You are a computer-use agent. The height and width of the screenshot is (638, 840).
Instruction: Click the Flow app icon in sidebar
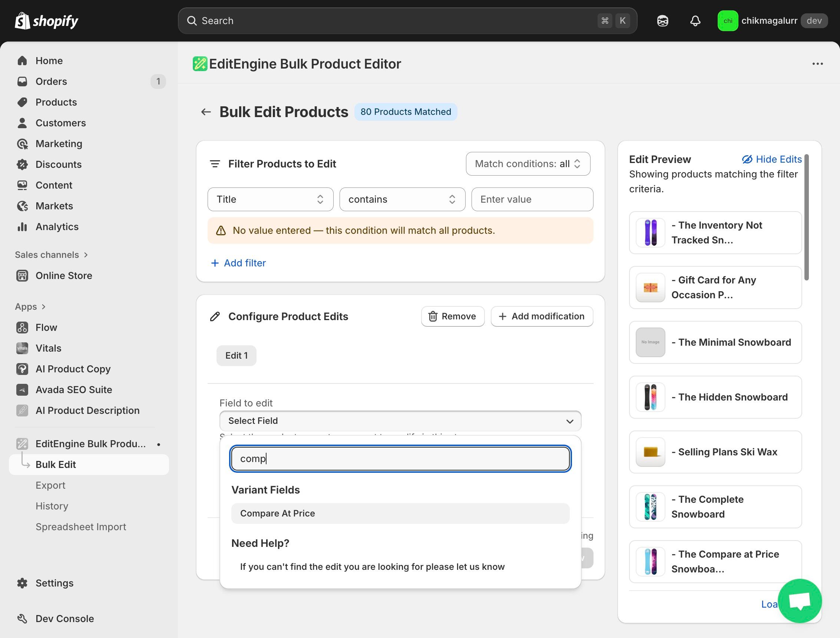(x=22, y=328)
